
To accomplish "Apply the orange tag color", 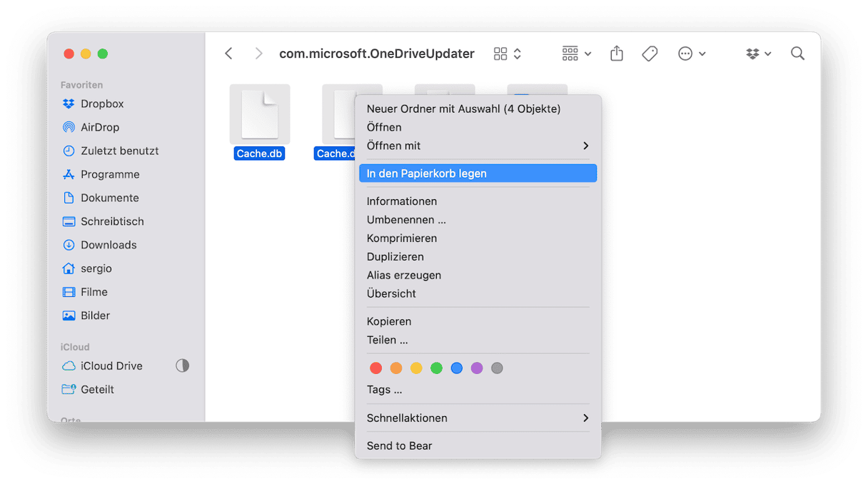I will [x=396, y=368].
